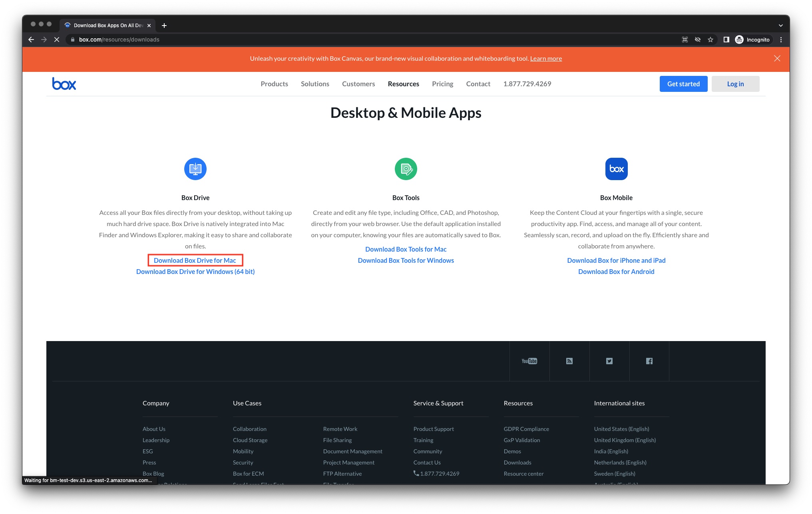Viewport: 812px width, 514px height.
Task: Bookmark page with the star icon
Action: point(710,40)
